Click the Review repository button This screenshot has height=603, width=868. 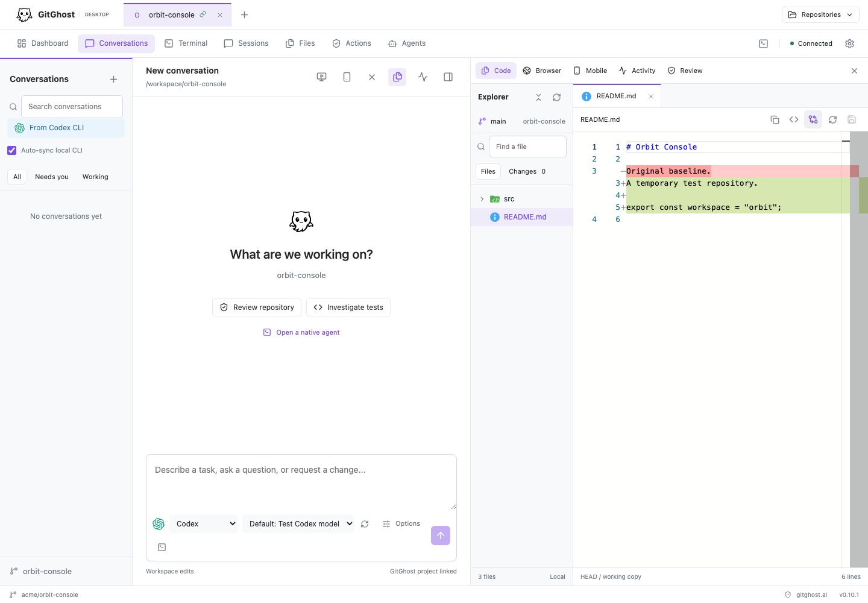point(257,308)
